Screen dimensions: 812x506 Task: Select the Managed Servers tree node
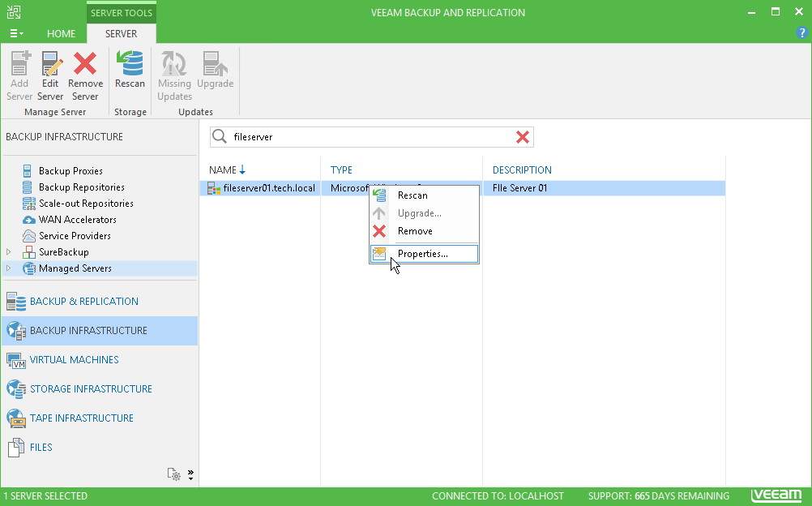(x=75, y=268)
